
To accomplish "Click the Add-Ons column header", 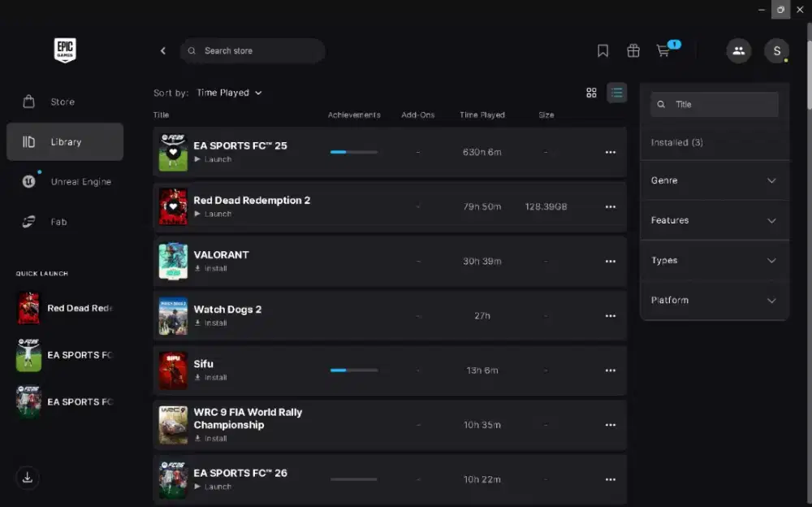I will 418,115.
